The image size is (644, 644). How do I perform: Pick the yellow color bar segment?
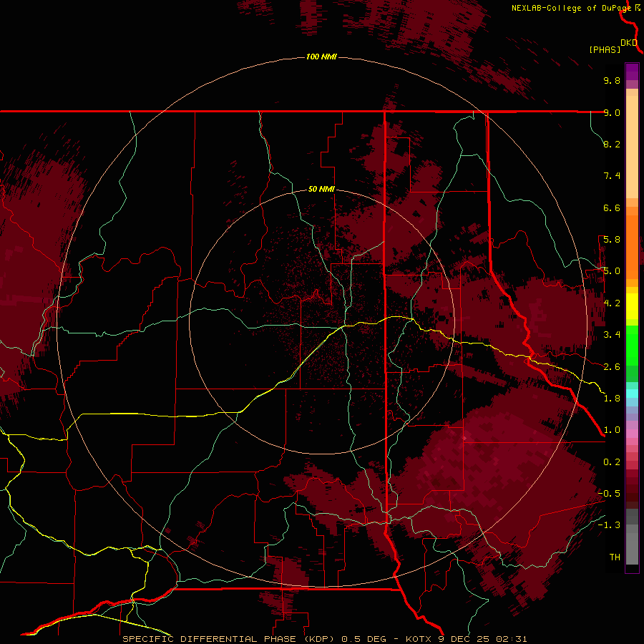(632, 306)
